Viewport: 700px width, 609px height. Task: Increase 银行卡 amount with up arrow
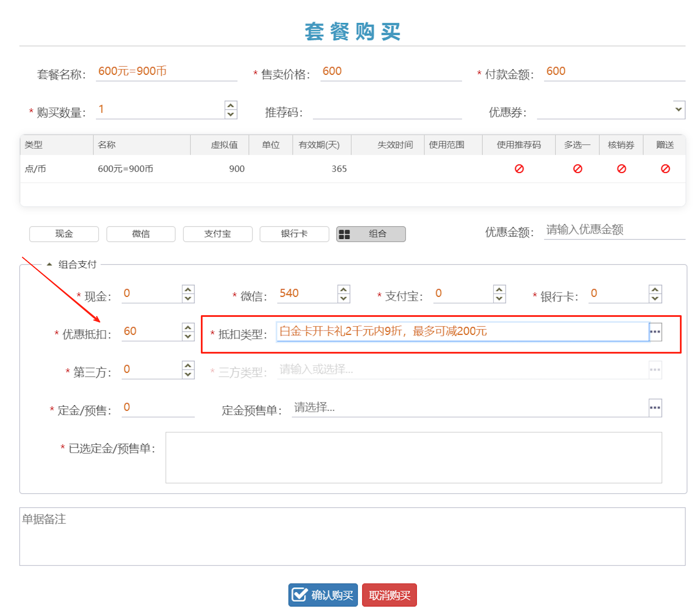[x=655, y=290]
